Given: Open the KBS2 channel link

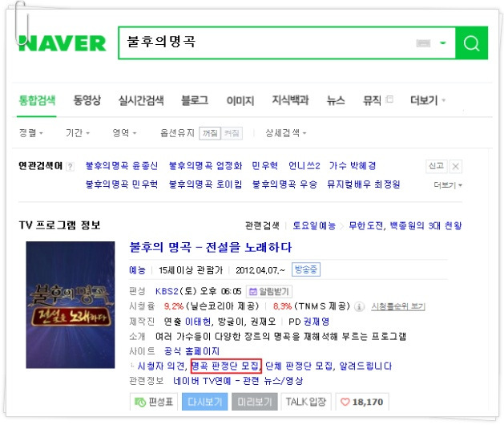Looking at the screenshot, I should pos(167,291).
